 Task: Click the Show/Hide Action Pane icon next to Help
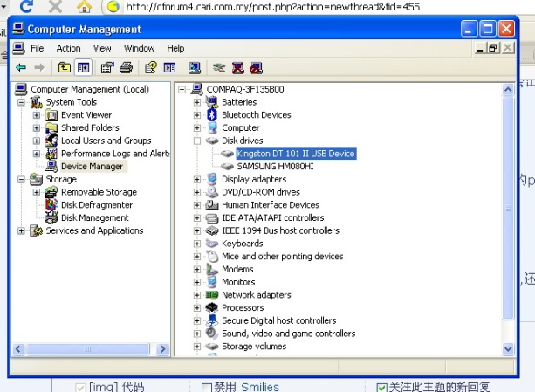click(x=169, y=67)
